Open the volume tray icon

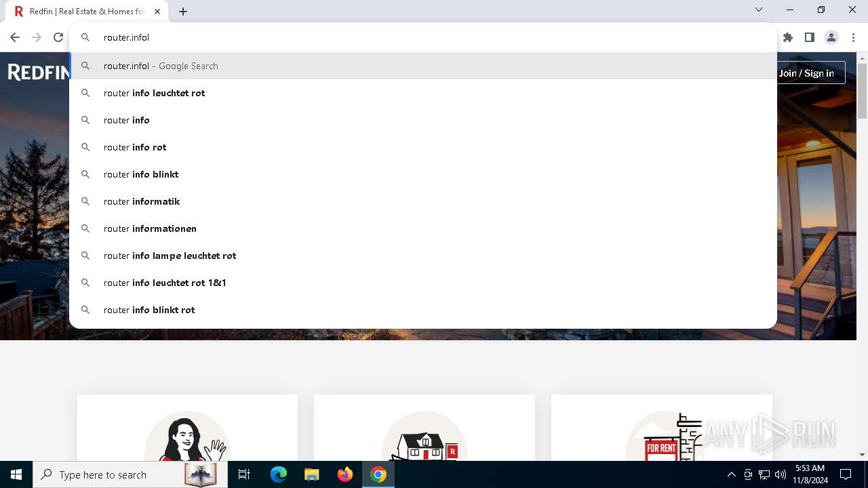781,474
